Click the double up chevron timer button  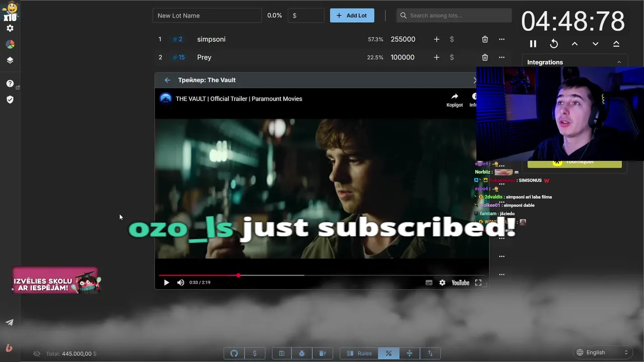(616, 44)
